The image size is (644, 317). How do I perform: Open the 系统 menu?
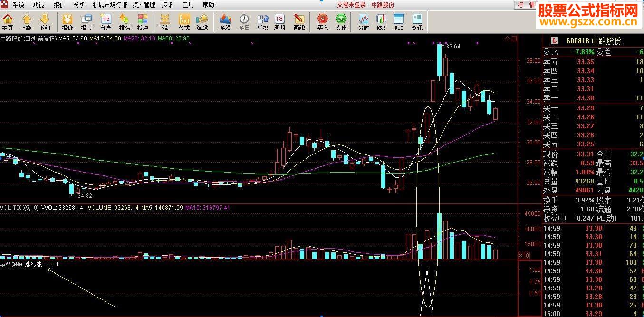point(18,5)
